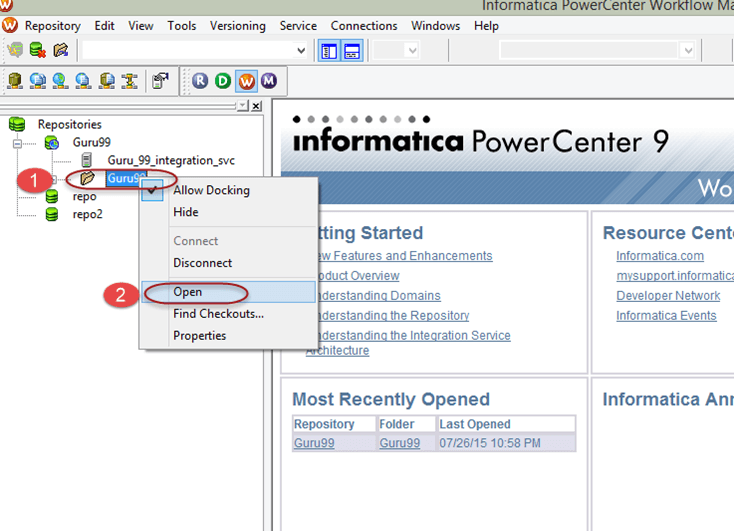Screen dimensions: 734x531
Task: Click the green database icon beside repo2
Action: coord(51,214)
